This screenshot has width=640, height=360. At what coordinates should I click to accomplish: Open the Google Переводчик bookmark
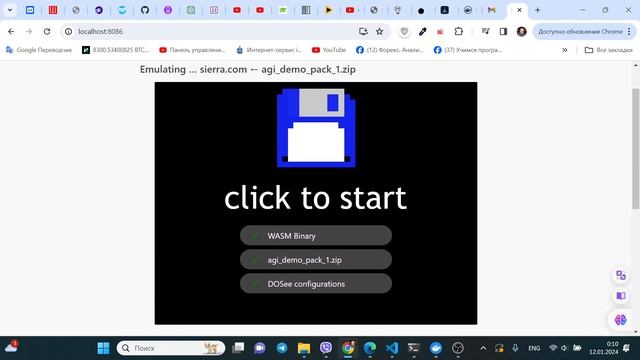pyautogui.click(x=39, y=50)
